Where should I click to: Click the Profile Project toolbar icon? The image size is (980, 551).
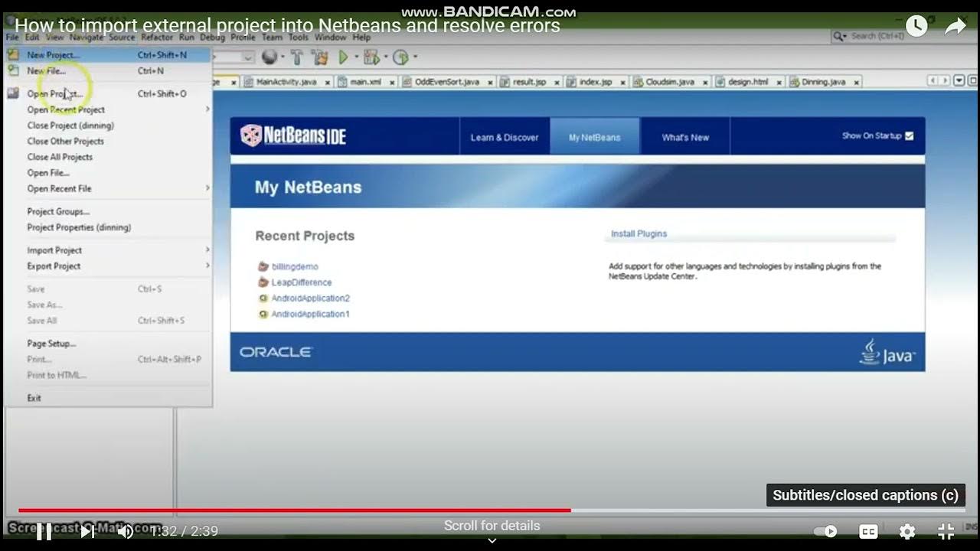coord(400,57)
